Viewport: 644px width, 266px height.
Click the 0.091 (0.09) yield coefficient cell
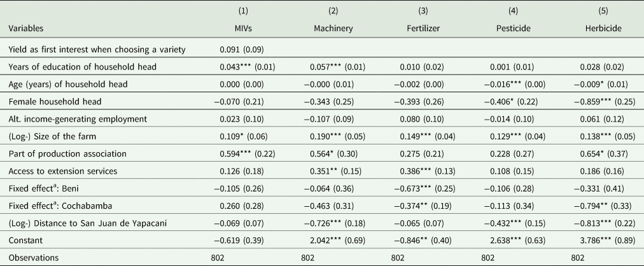(238, 49)
